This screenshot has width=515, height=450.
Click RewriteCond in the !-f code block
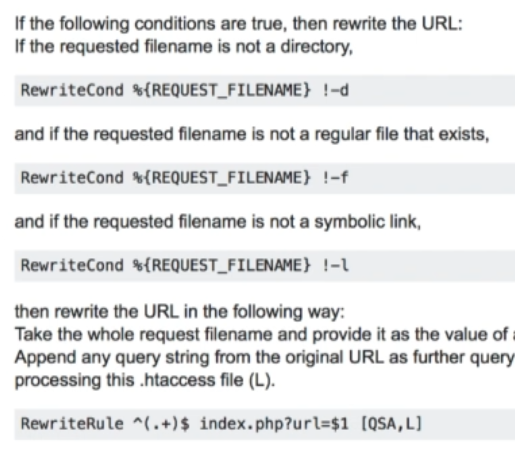coord(72,178)
